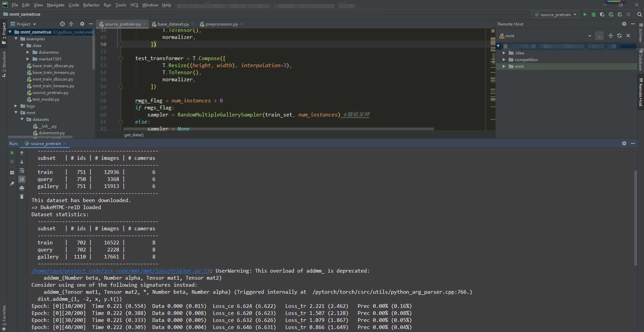This screenshot has width=644, height=332.
Task: Locate current file in Project tree
Action: (62, 24)
